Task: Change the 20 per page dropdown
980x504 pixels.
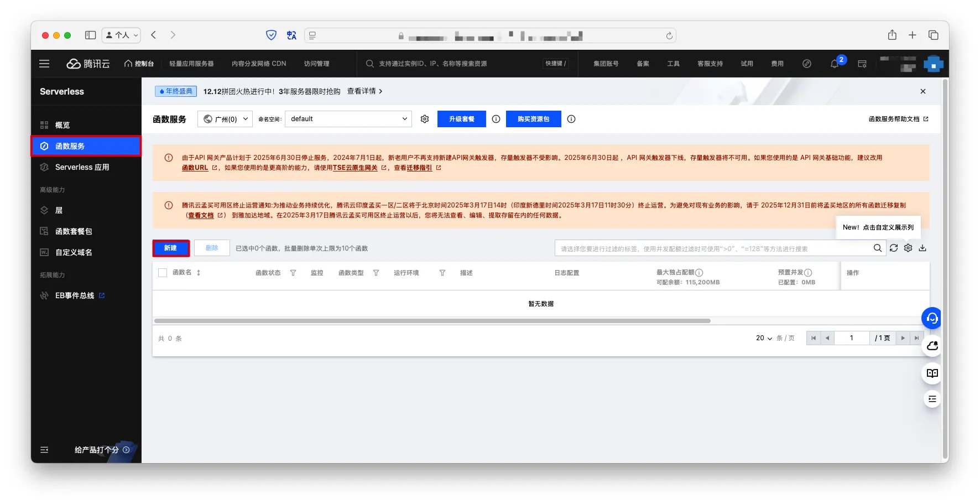Action: pos(764,338)
